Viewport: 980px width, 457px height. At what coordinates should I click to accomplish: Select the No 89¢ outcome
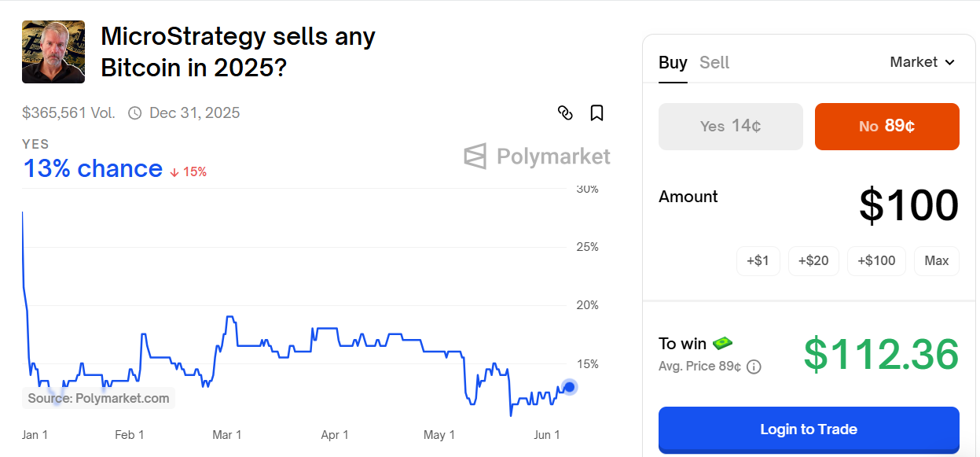(x=886, y=127)
